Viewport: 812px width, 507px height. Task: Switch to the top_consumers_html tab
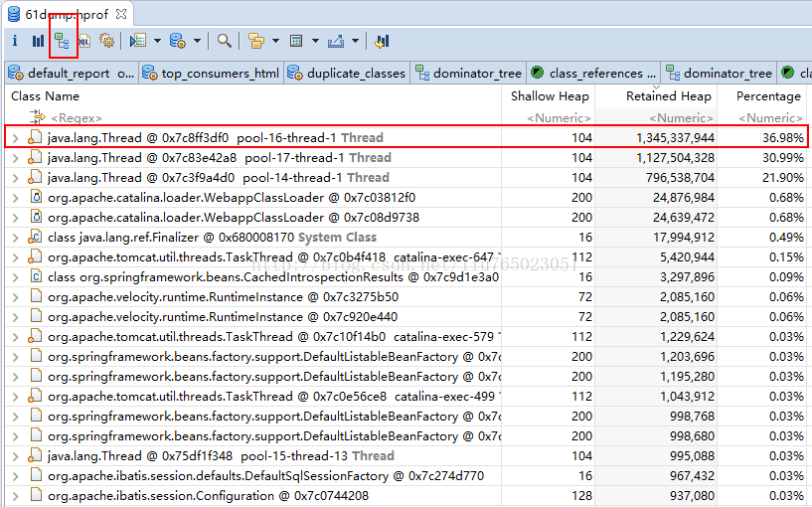(x=220, y=73)
